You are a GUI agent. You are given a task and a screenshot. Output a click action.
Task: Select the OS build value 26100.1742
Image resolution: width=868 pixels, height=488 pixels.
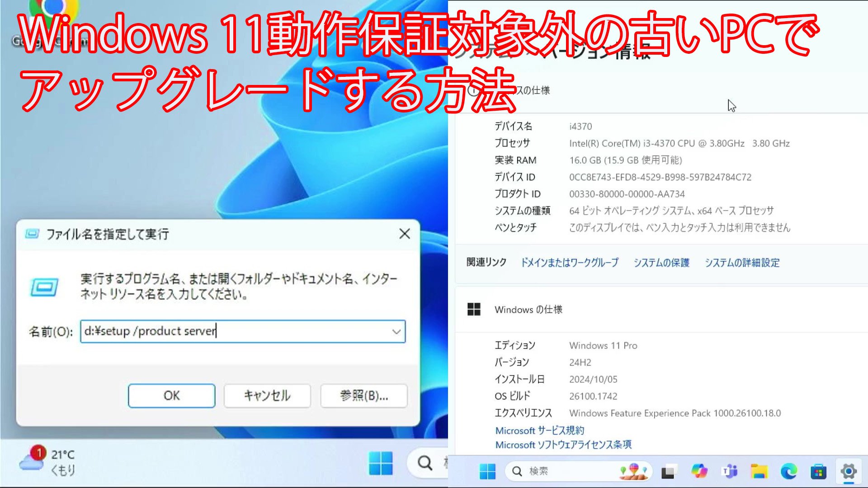coord(593,396)
